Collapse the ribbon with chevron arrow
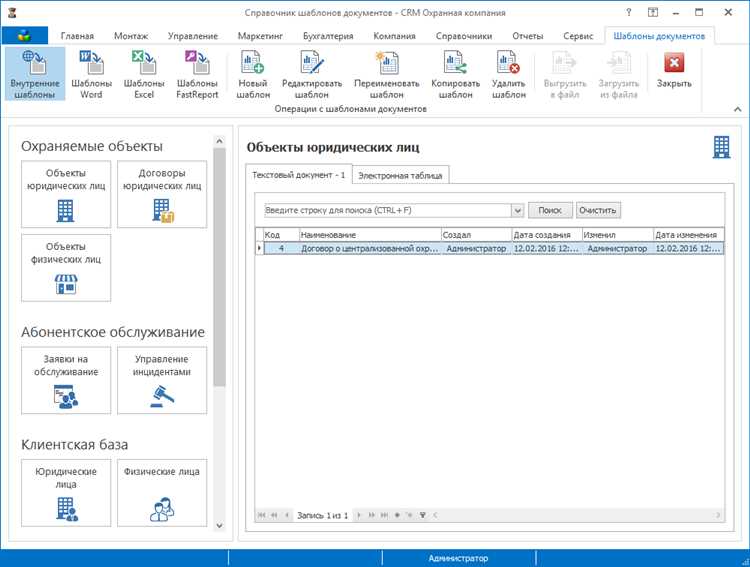The width and height of the screenshot is (750, 567). 738,110
